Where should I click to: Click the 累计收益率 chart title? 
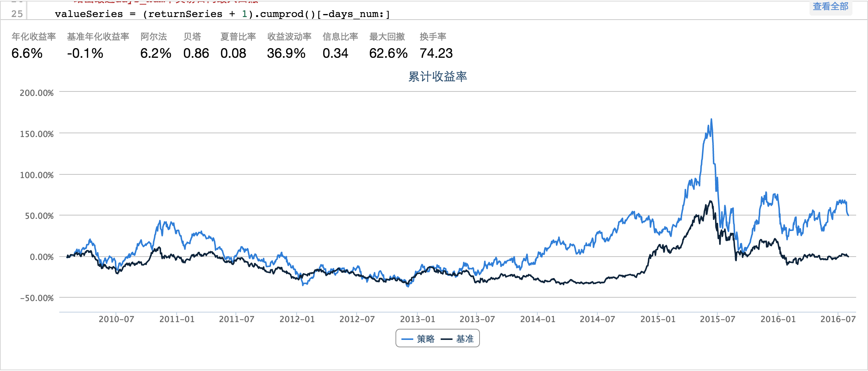click(x=437, y=77)
